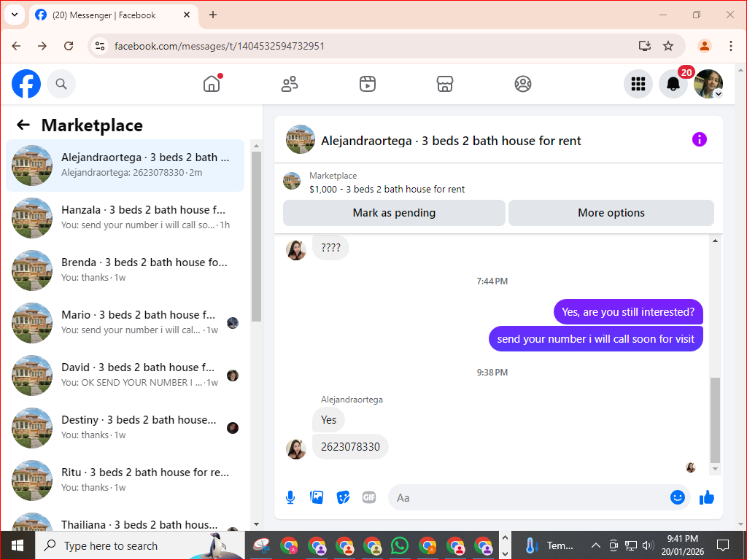Image resolution: width=747 pixels, height=560 pixels.
Task: Click the site information icon in address bar
Action: pos(100,46)
